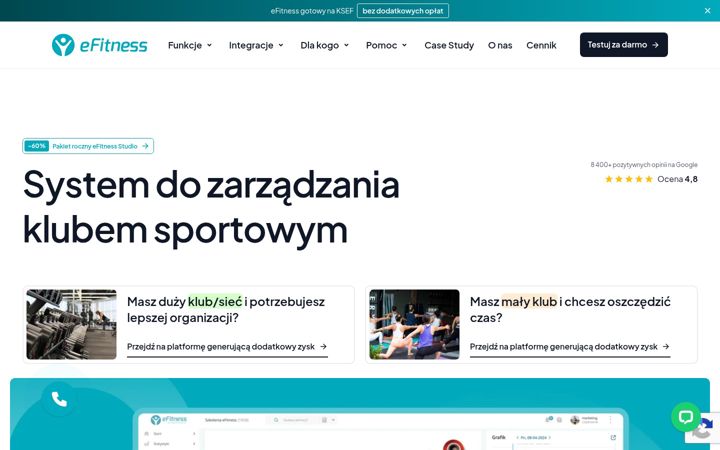
Task: Click '8 400+ pozytywnych opinii na Google' text
Action: point(644,164)
